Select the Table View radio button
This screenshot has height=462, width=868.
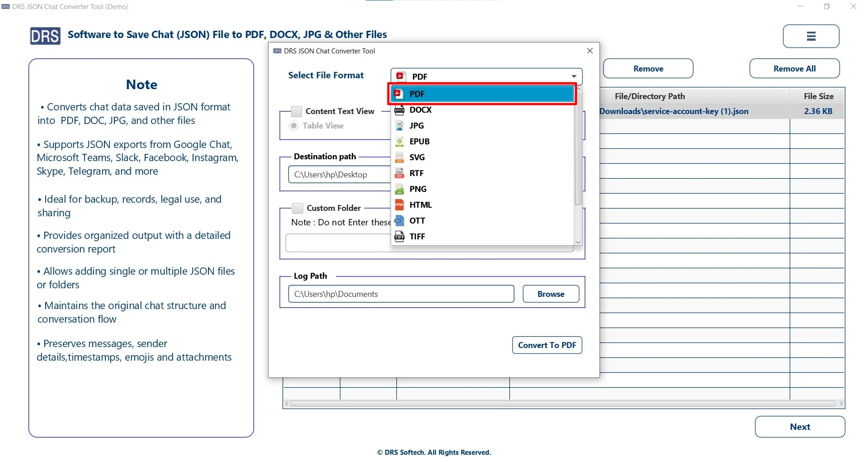tap(294, 126)
